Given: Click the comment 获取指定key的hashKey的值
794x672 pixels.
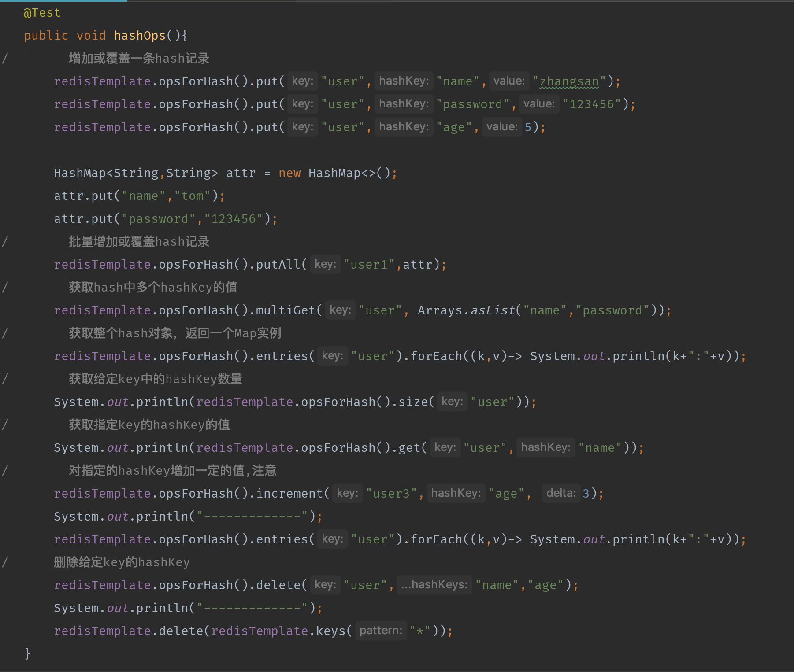Looking at the screenshot, I should click(149, 425).
